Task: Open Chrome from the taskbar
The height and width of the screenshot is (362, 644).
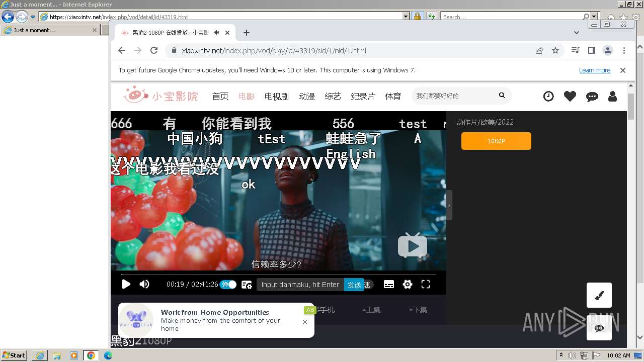Action: (91, 355)
